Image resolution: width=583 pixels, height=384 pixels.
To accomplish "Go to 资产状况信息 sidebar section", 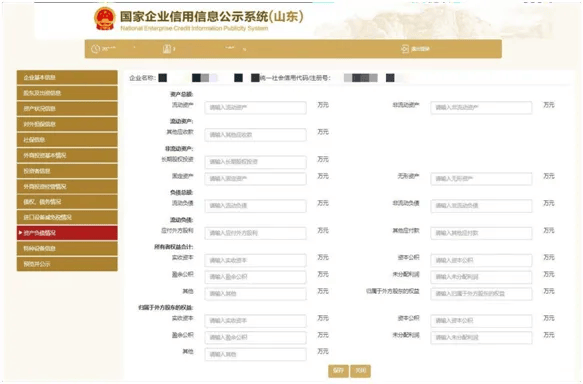I will point(67,109).
